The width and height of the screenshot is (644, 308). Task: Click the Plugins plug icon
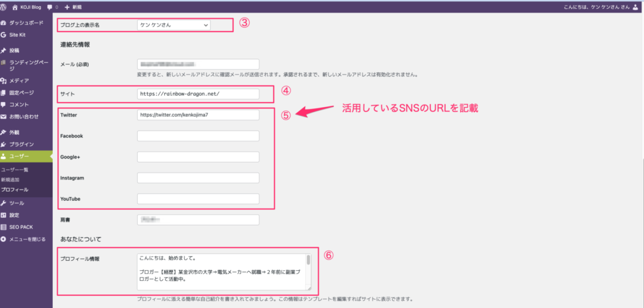coord(3,144)
